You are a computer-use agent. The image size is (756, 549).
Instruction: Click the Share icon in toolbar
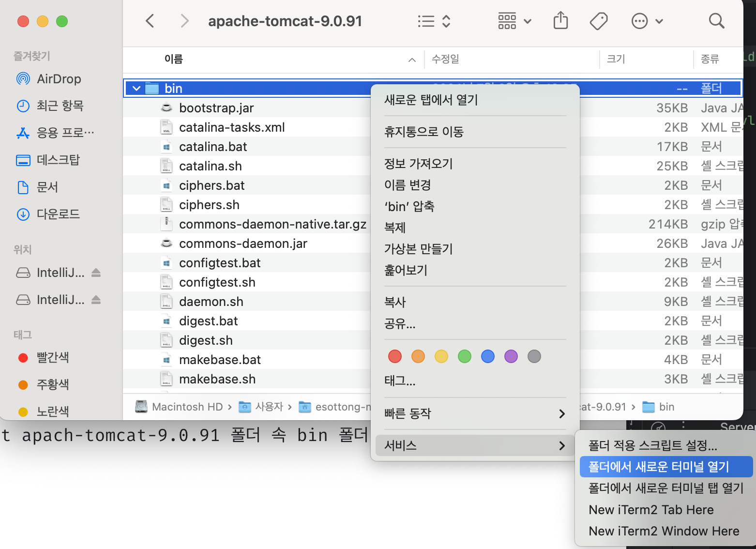point(560,21)
